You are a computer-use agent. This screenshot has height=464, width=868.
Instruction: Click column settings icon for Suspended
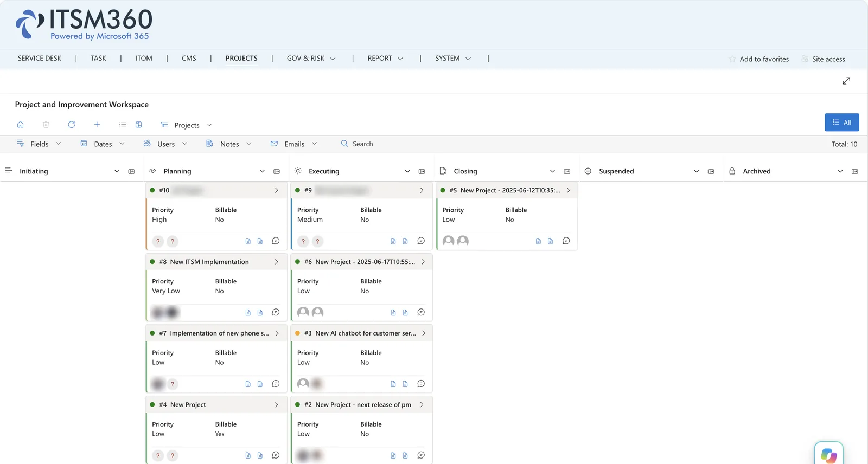pyautogui.click(x=711, y=171)
